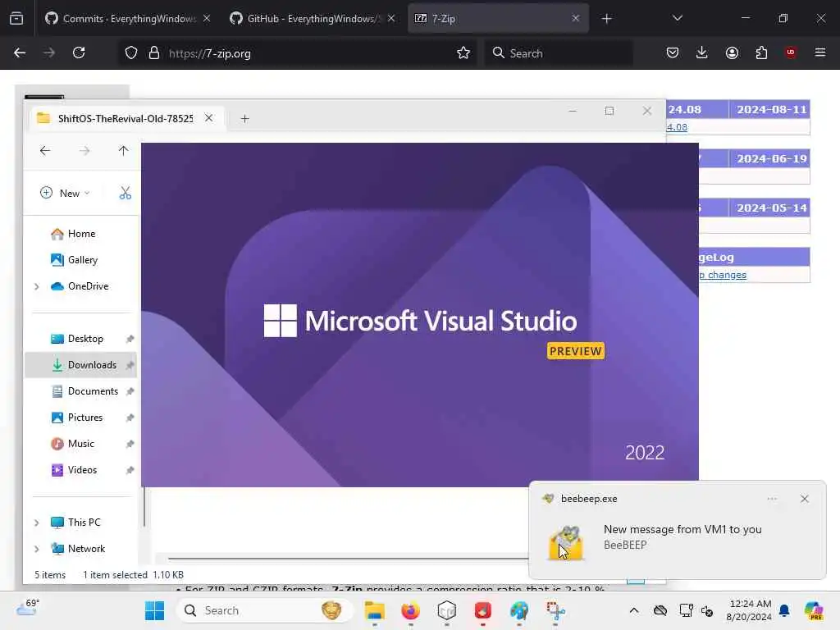Dismiss the beebeep.exe notification
The height and width of the screenshot is (630, 840).
[805, 499]
